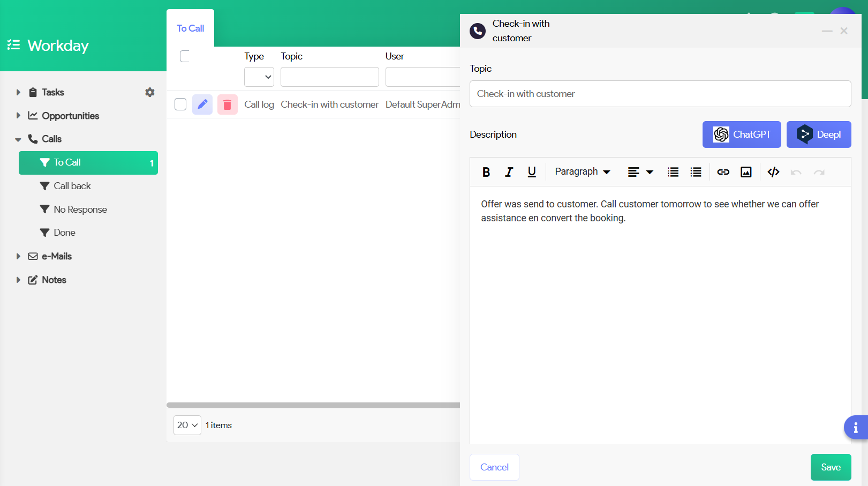The image size is (868, 486).
Task: Click the ChatGPT button
Action: [742, 134]
